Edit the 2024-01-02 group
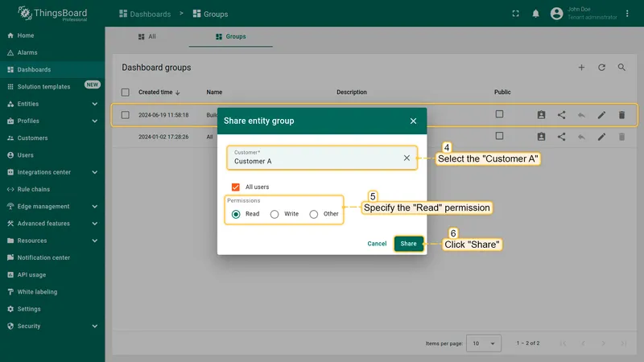The image size is (644, 362). click(x=601, y=137)
